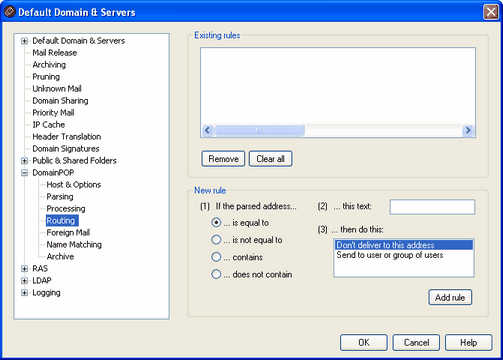503x360 pixels.
Task: Close the Default Domain & Servers window
Action: (491, 12)
